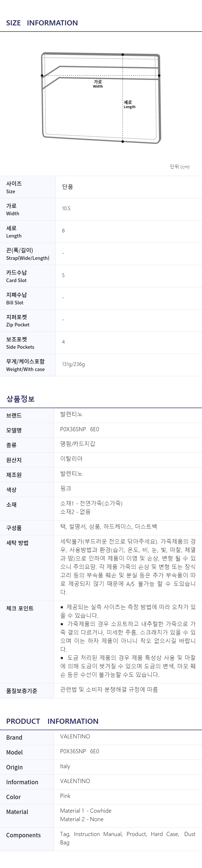This screenshot has width=202, height=868.
Task: Click the 품질보증기준 row label
Action: (x=22, y=691)
